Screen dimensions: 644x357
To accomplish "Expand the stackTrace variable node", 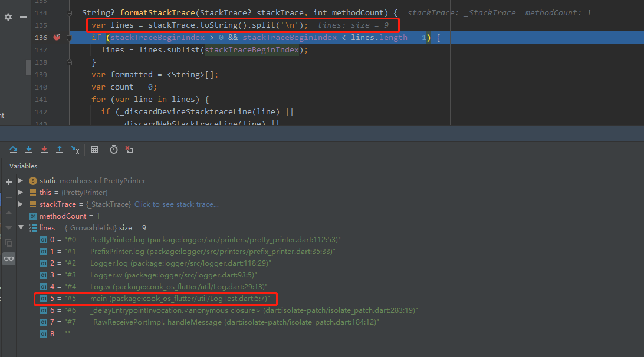I will pyautogui.click(x=21, y=204).
